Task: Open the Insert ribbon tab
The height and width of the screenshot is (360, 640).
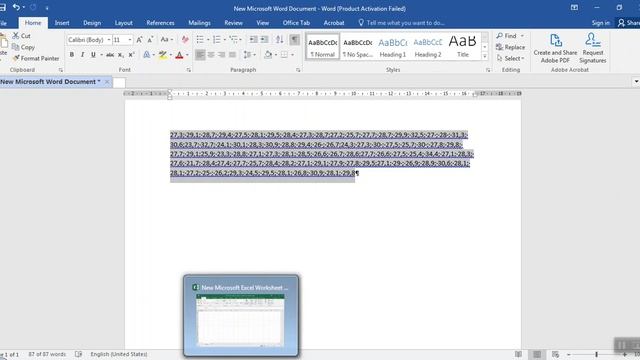Action: (x=62, y=23)
